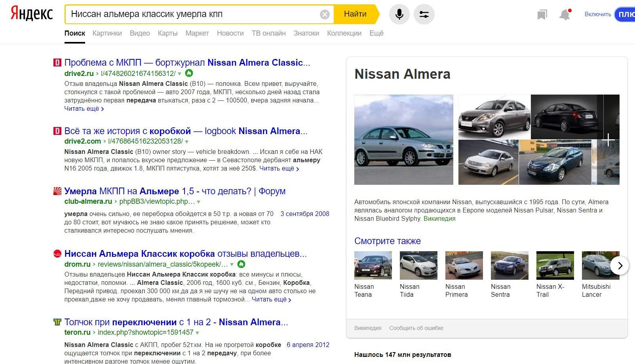
Task: Open the large silver Nissan Almera photo
Action: coord(404,140)
